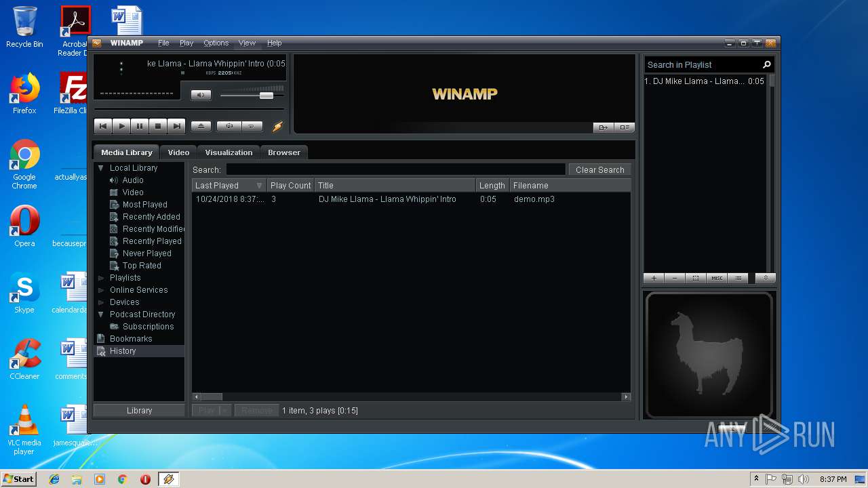The height and width of the screenshot is (488, 868).
Task: Select the DJ Mike Llama history row title
Action: point(387,199)
